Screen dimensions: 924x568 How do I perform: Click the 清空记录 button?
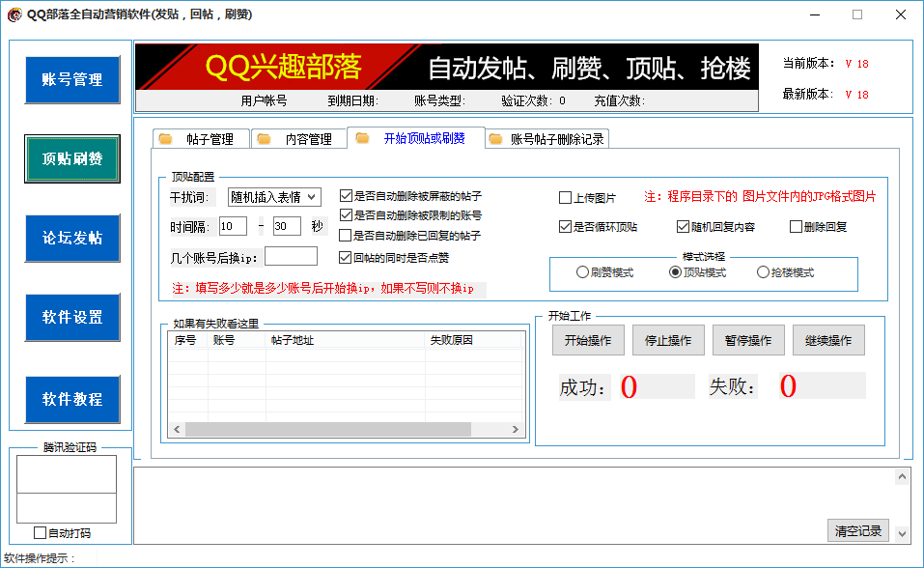coord(858,531)
